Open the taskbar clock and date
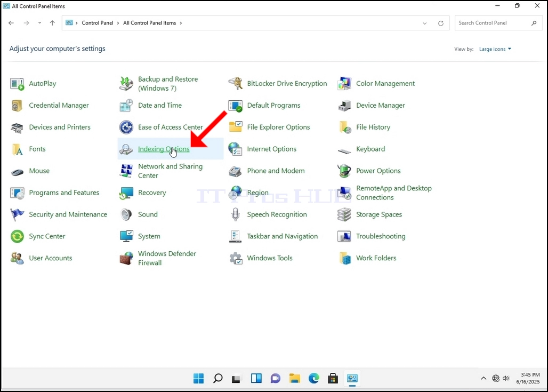This screenshot has height=392, width=548. point(528,378)
